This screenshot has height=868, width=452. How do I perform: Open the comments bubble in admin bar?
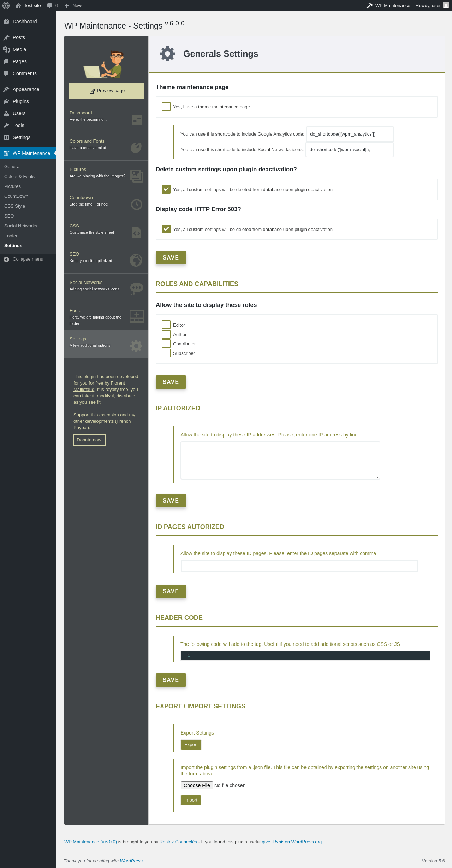click(x=49, y=6)
